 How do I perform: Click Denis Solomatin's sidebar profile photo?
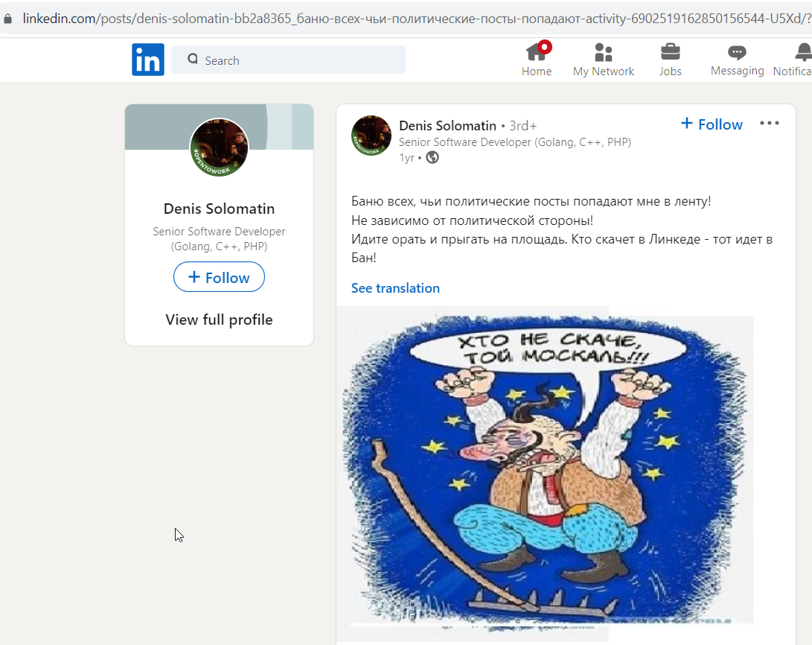tap(219, 147)
